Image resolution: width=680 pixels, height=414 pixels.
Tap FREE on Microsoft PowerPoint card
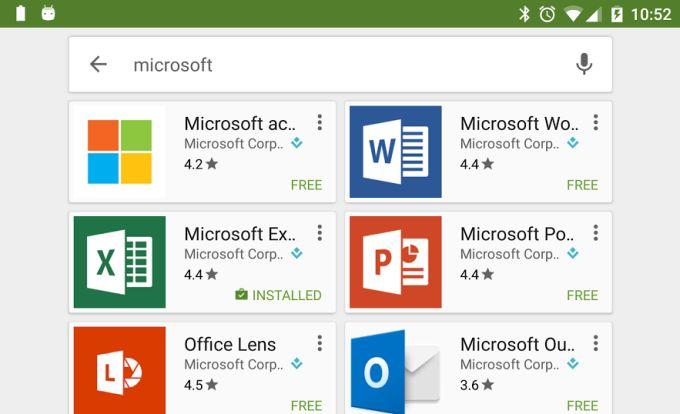tap(582, 295)
